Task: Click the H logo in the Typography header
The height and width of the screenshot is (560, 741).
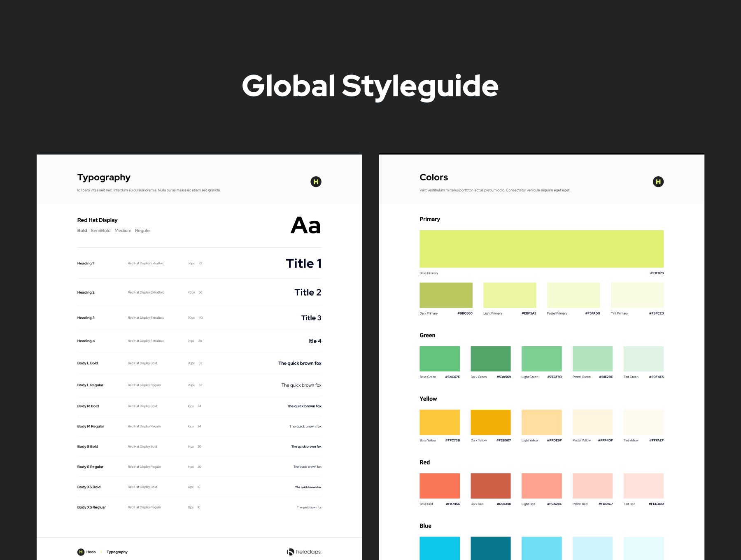Action: tap(316, 182)
